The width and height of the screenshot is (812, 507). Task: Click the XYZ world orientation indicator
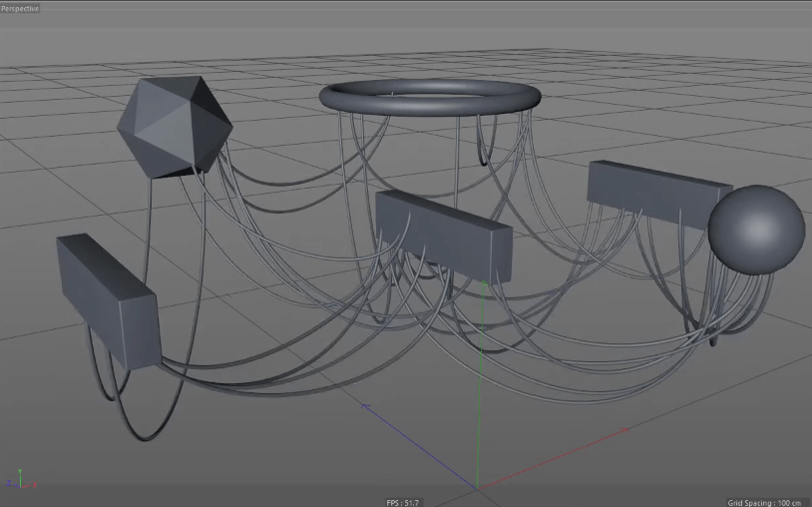pos(21,479)
